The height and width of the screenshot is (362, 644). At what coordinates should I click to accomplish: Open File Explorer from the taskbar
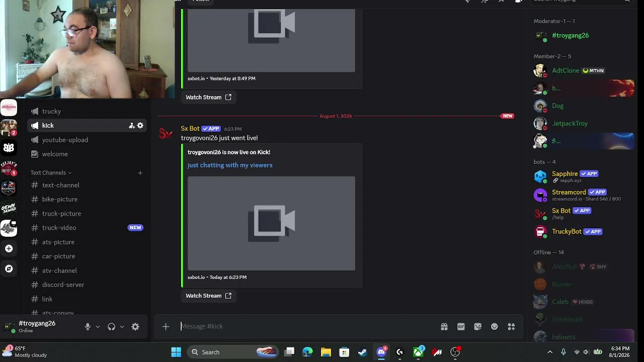(326, 352)
